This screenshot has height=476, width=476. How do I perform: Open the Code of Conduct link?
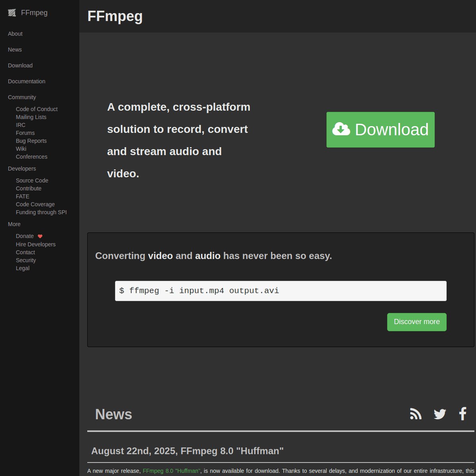36,109
